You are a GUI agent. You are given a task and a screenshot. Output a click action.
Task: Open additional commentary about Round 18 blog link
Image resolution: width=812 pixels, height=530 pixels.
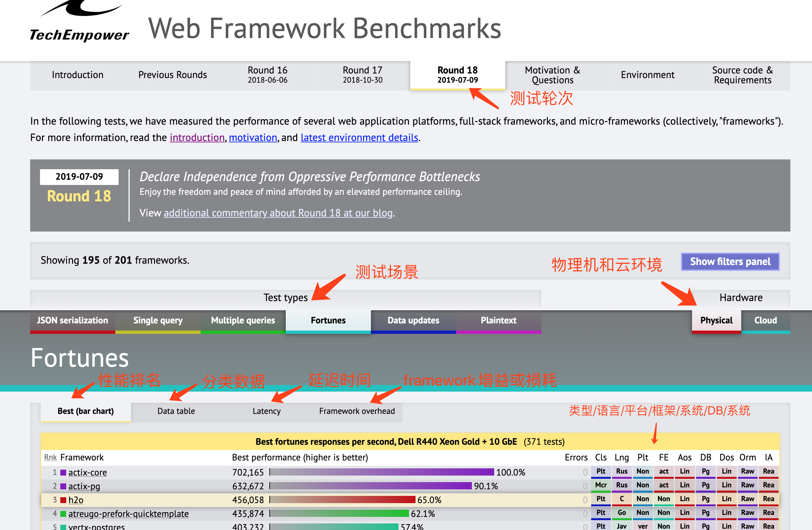pyautogui.click(x=278, y=213)
